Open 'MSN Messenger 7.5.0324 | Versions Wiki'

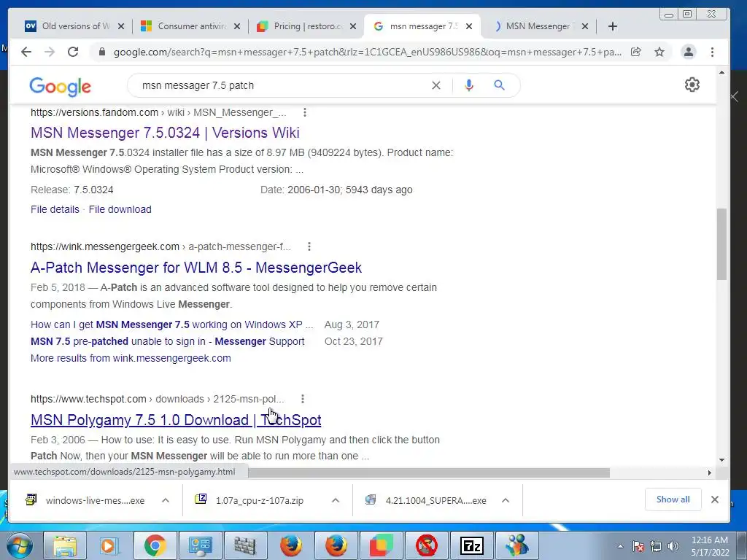[x=165, y=133]
